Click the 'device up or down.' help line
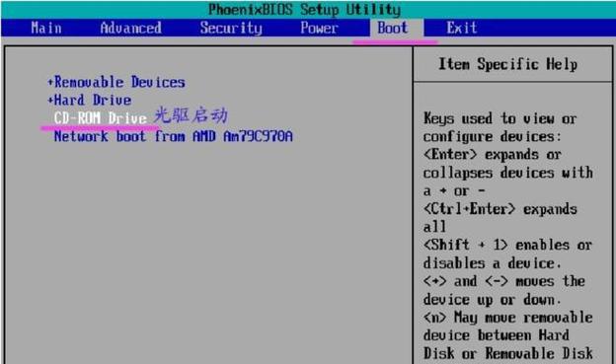Screen dimensions: 616x364 (493, 300)
